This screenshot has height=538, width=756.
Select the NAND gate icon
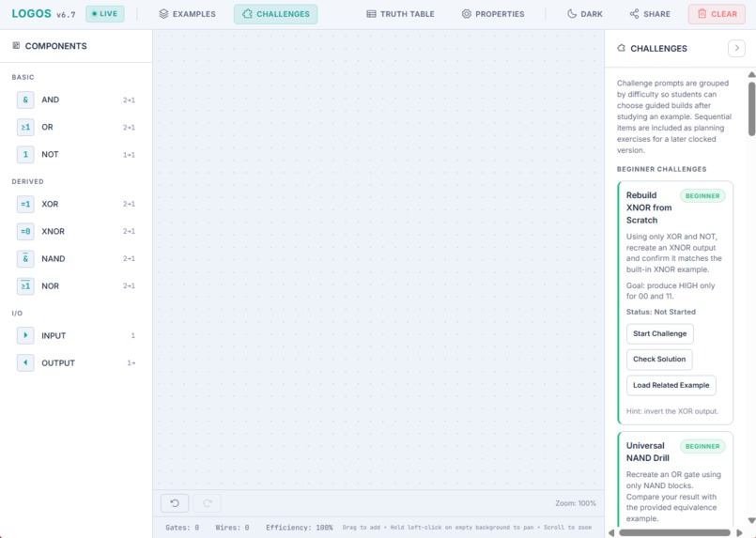(x=25, y=259)
